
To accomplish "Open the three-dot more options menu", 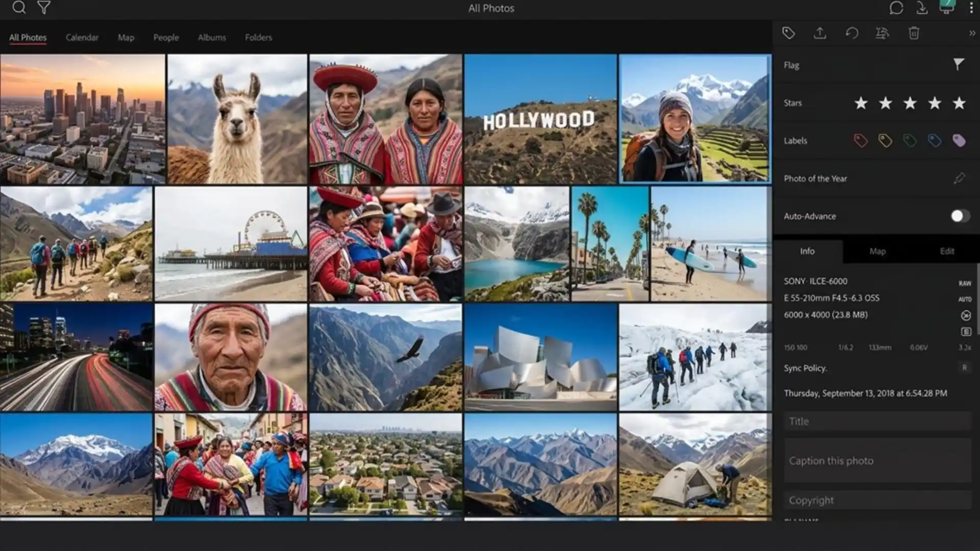I will (x=971, y=8).
